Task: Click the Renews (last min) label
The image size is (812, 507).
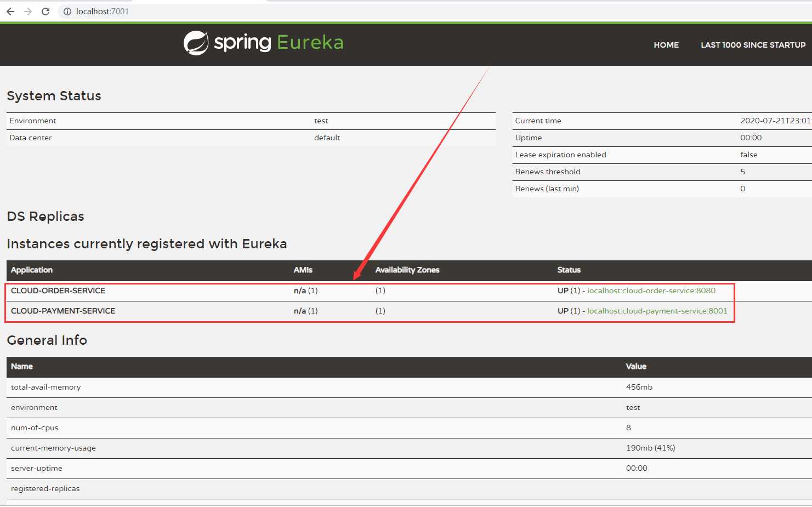Action: pos(547,189)
